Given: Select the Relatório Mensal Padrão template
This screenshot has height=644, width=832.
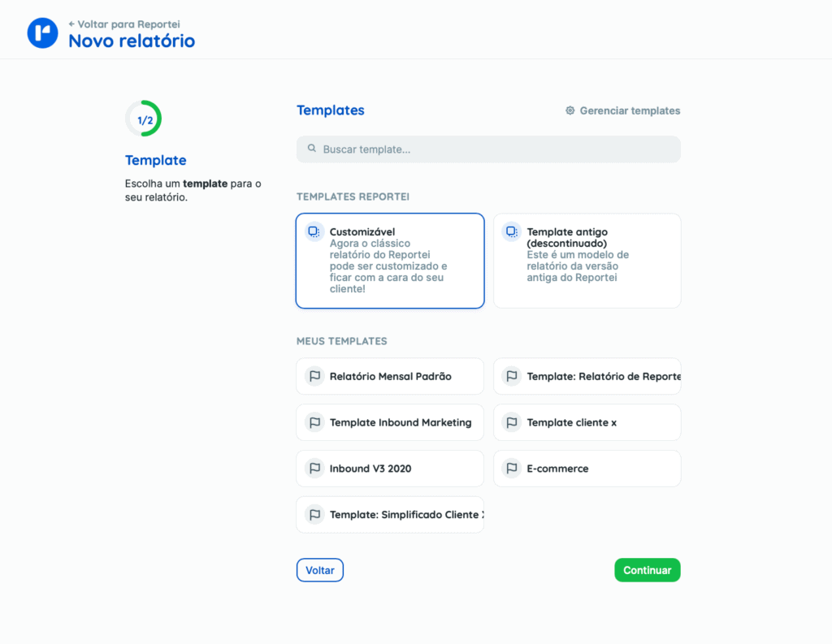Looking at the screenshot, I should coord(390,376).
